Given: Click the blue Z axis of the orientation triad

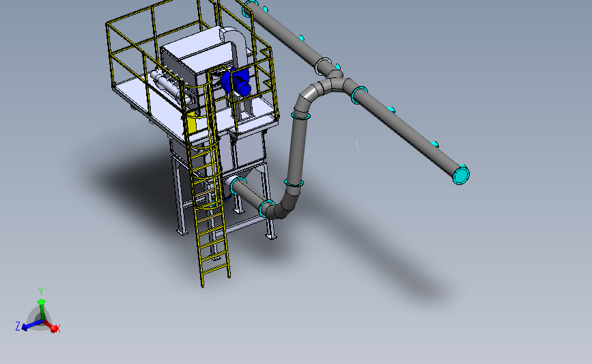Looking at the screenshot, I should (31, 325).
